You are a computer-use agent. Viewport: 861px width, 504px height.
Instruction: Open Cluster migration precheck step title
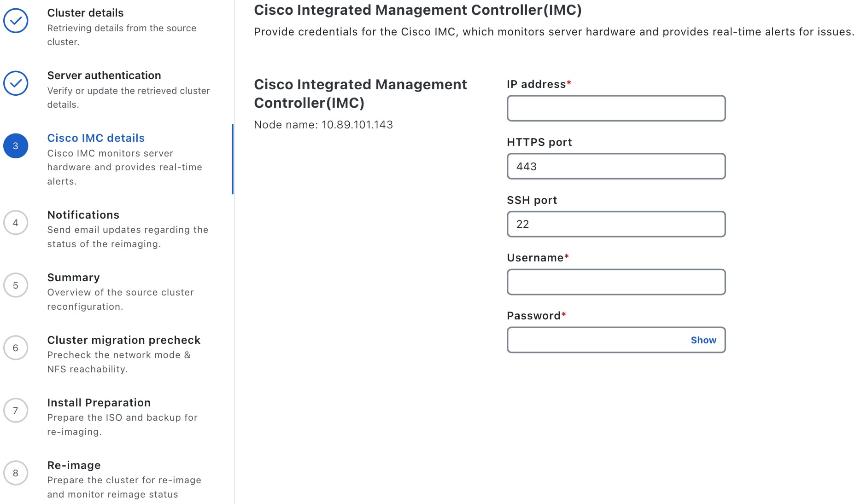click(x=124, y=340)
